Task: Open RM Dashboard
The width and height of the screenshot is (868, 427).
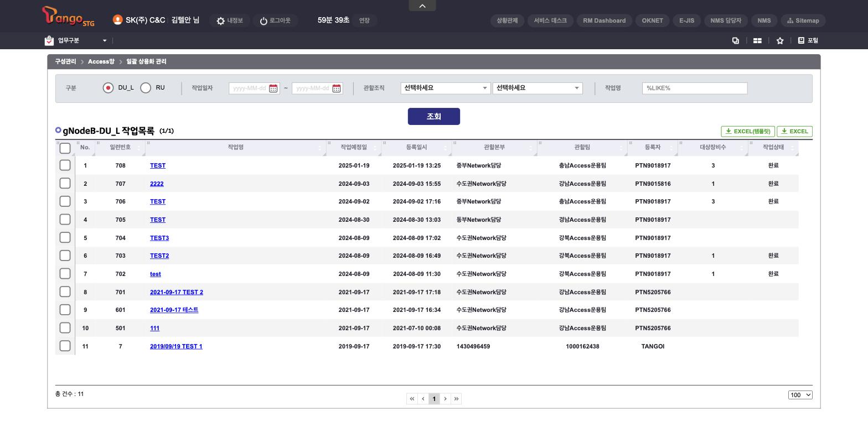Action: tap(604, 20)
